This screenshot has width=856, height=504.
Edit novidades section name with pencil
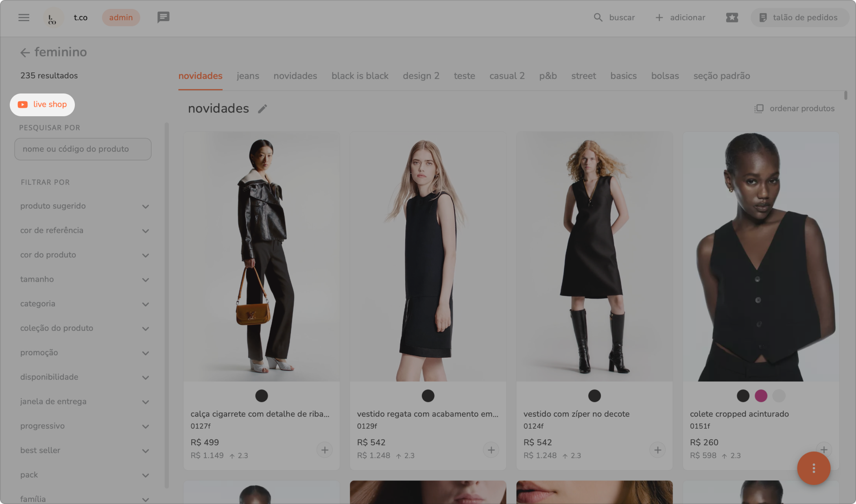tap(262, 109)
